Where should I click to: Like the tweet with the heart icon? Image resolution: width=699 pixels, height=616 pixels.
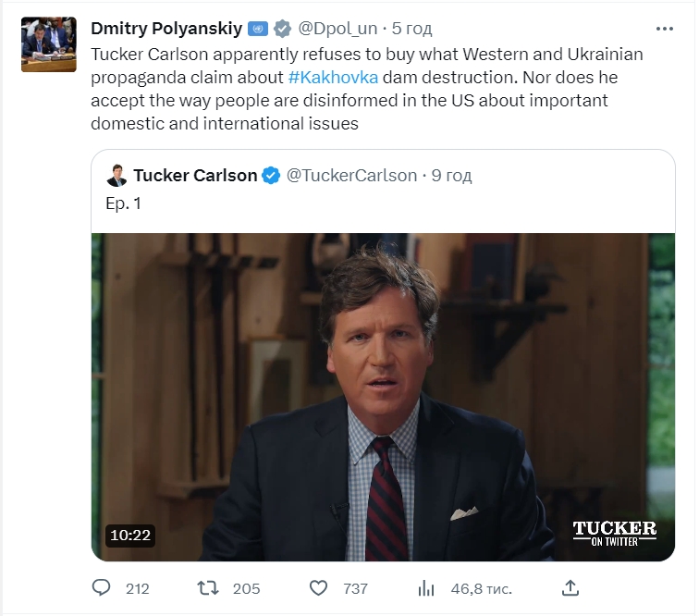(x=318, y=588)
